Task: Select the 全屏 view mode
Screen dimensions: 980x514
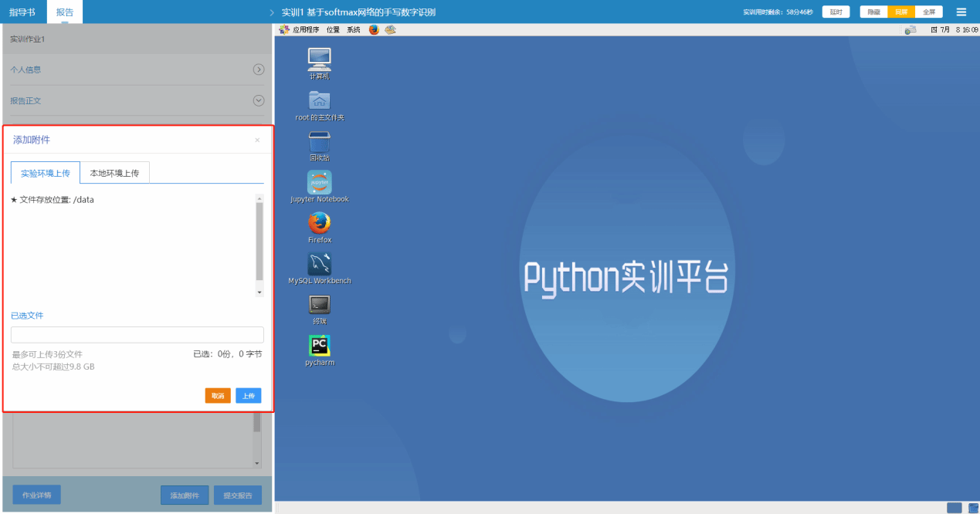Action: [929, 12]
